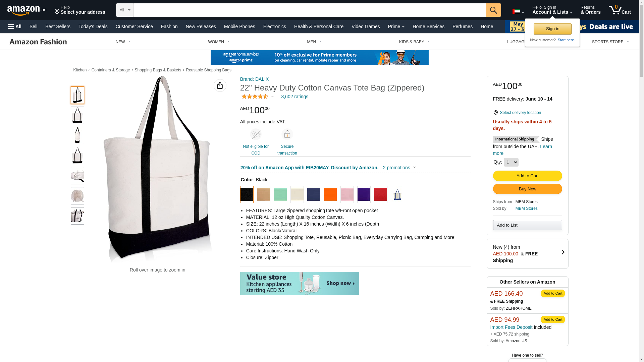
Task: Click the Secure transaction lock icon
Action: pos(287,134)
